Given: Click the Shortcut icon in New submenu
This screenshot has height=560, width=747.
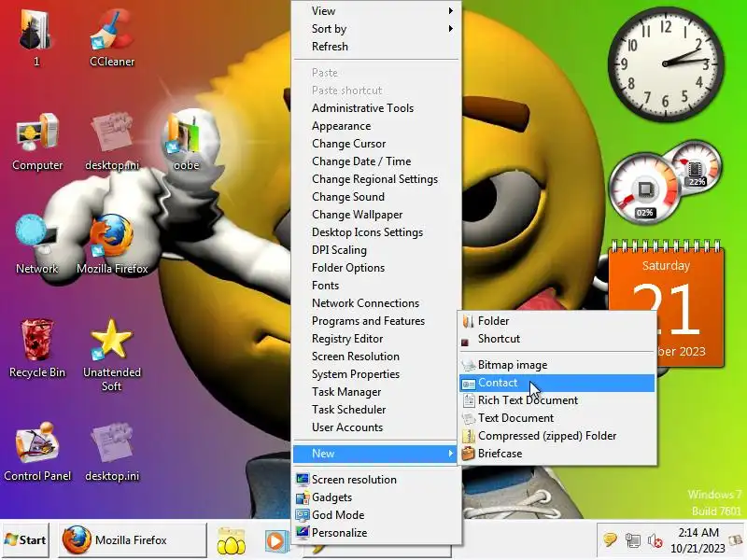Looking at the screenshot, I should click(465, 341).
